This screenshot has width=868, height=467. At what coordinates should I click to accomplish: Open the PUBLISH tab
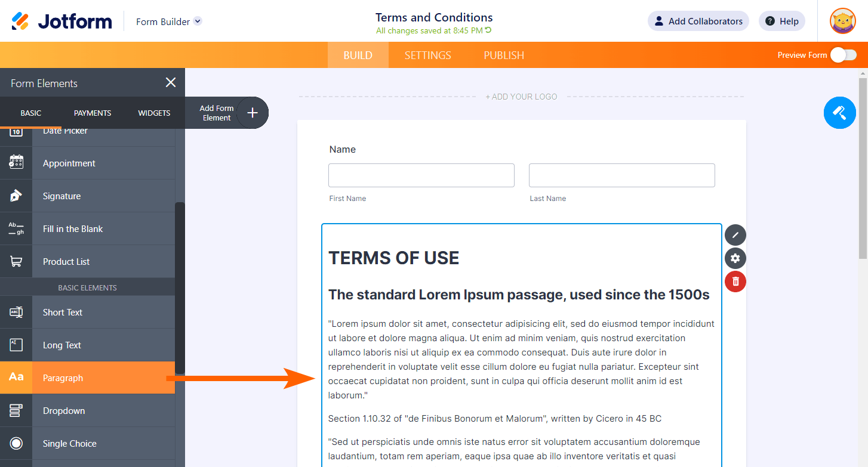coord(504,55)
